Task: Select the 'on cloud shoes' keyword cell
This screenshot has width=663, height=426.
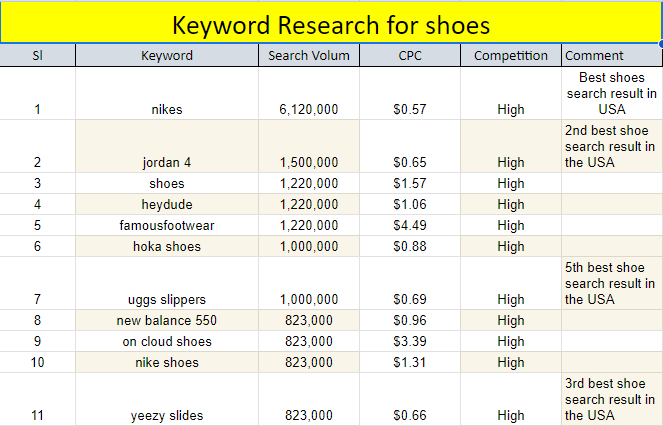Action: click(x=167, y=342)
